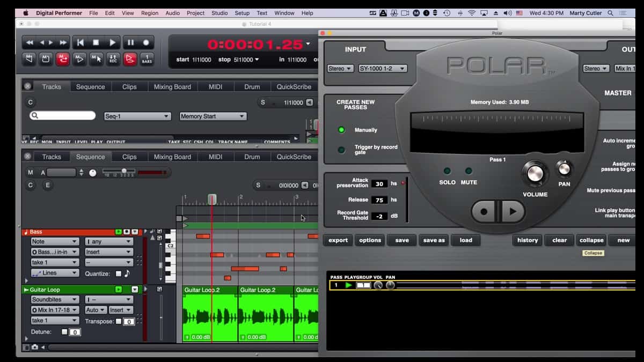Open the stop time dropdown arrow
The image size is (644, 362).
(x=257, y=60)
